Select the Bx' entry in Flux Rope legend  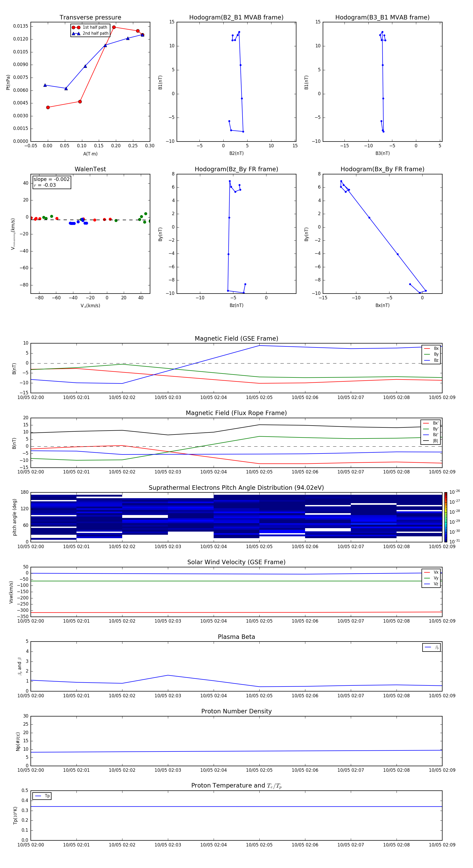[431, 423]
